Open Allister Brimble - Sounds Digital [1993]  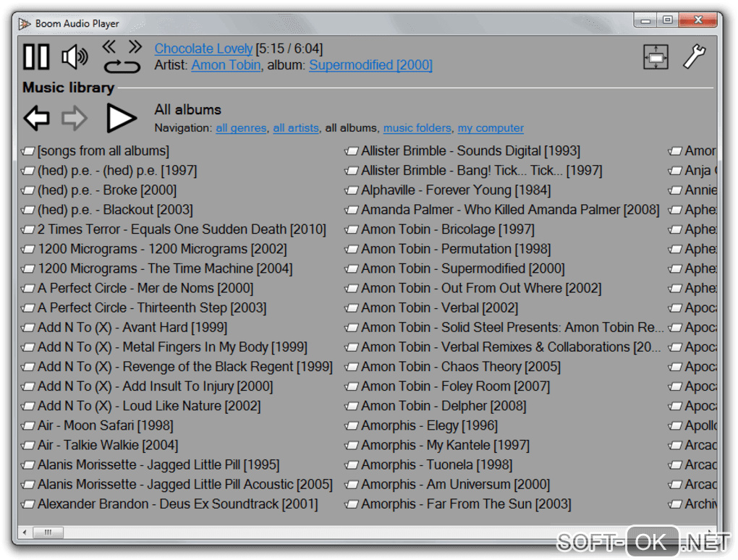462,151
